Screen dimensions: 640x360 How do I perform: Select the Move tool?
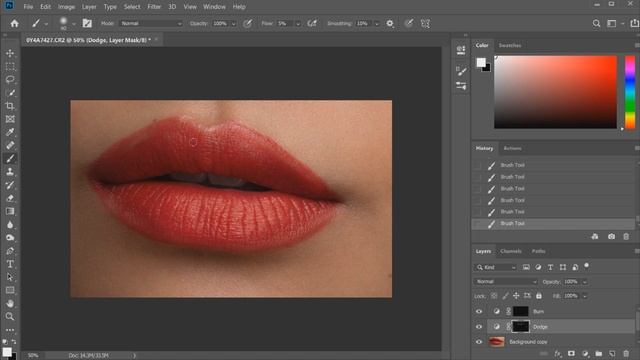point(10,53)
